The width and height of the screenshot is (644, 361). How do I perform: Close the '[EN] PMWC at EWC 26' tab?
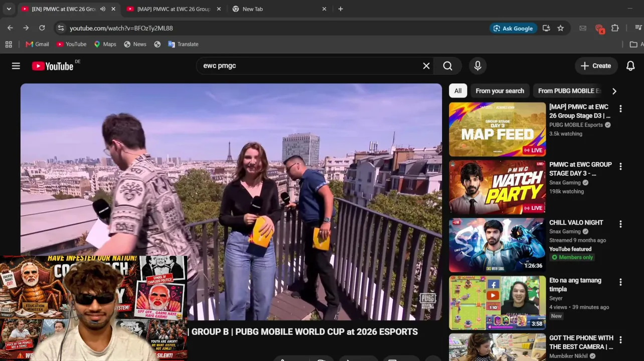pos(113,9)
